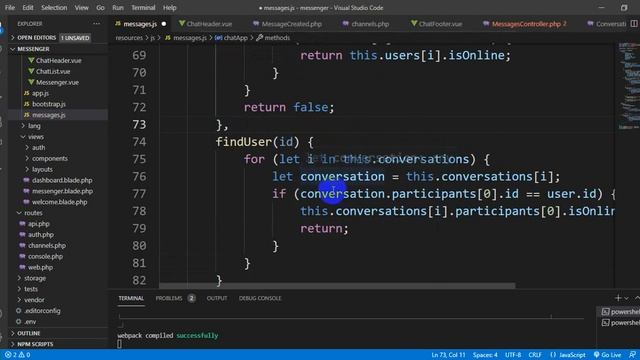
Task: Click the resources breadcrumb
Action: pos(129,38)
